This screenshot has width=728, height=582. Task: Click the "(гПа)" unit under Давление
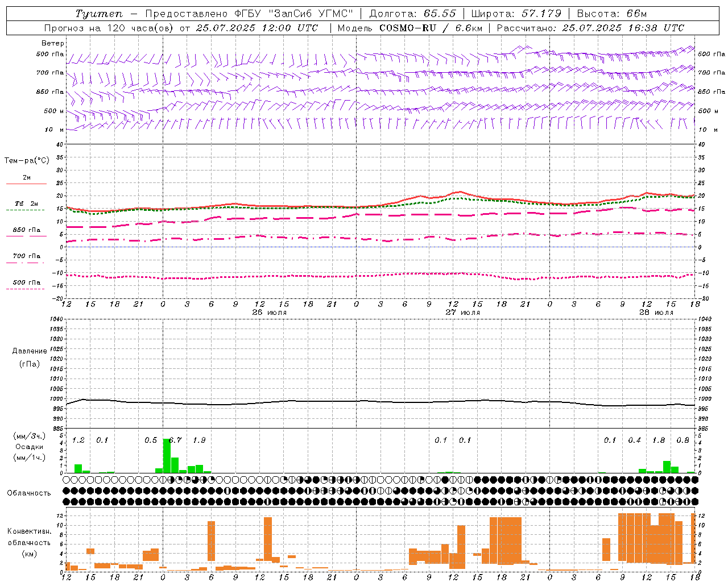coord(30,364)
